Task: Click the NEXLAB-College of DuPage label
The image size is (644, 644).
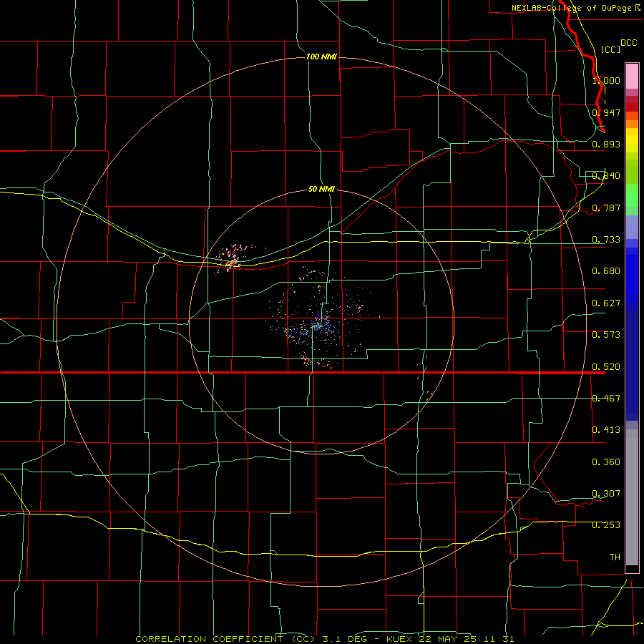Action: (x=571, y=8)
